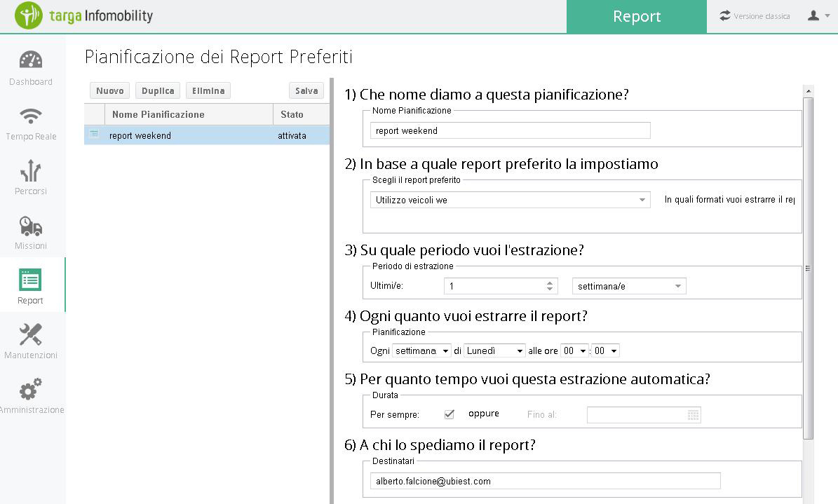Open the Missioni truck icon
The width and height of the screenshot is (838, 504).
[30, 226]
